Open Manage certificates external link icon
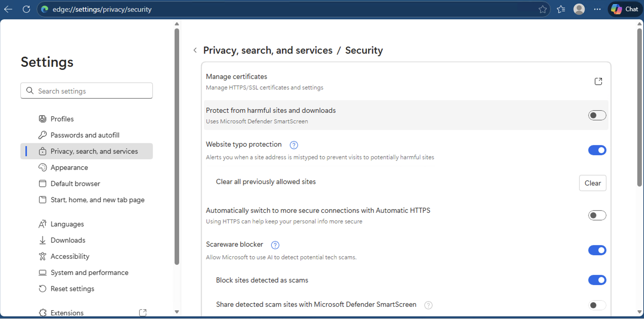Viewport: 644px width, 319px height. coord(598,81)
